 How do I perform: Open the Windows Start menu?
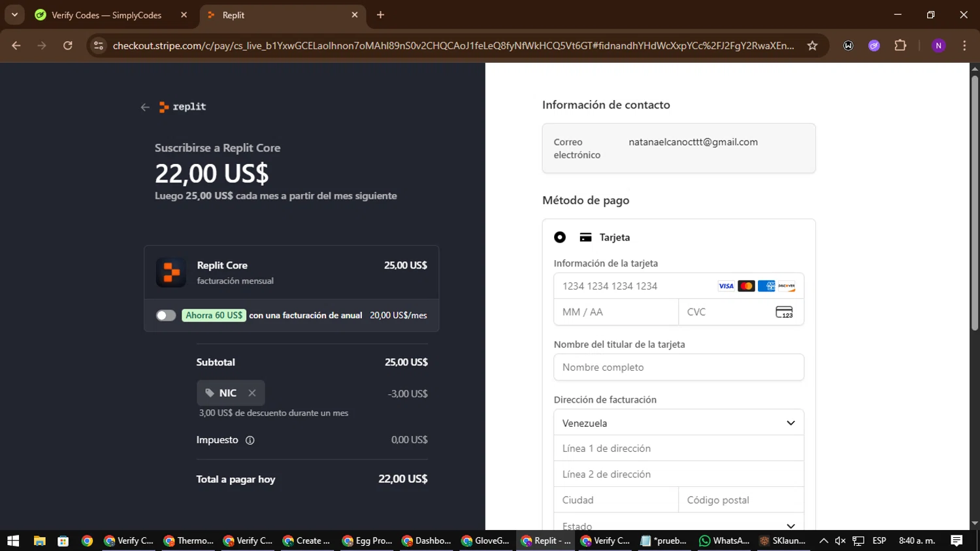[x=13, y=541]
